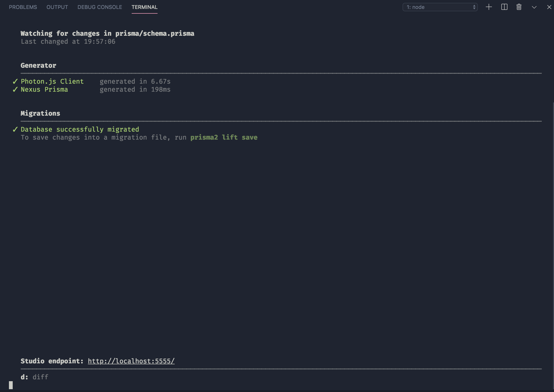Click the Photon.js Client checkmark

[x=15, y=81]
